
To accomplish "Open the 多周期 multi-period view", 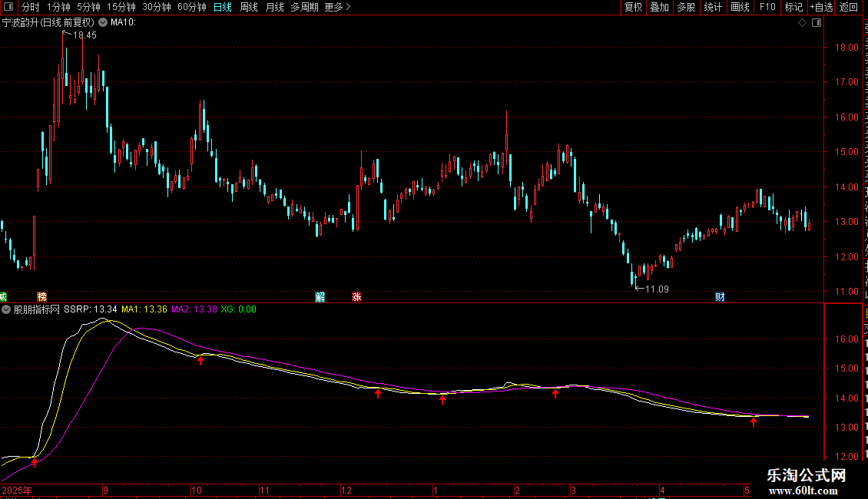I will (x=304, y=7).
